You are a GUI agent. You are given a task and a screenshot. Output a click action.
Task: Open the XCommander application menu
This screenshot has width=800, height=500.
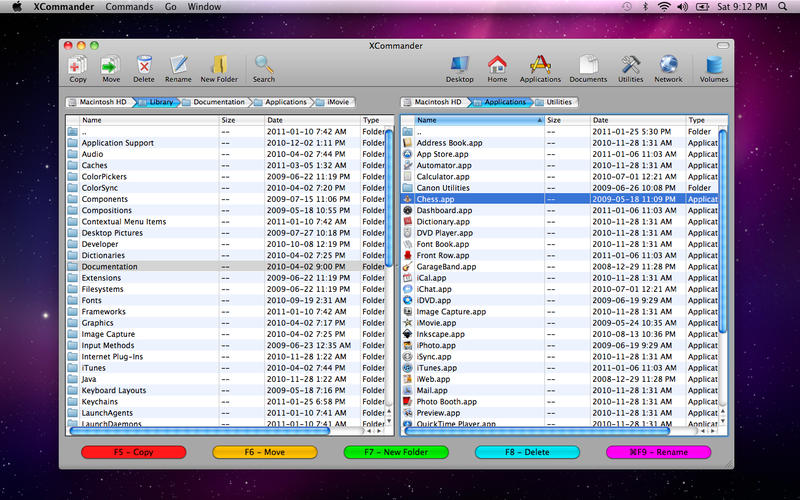pyautogui.click(x=64, y=7)
